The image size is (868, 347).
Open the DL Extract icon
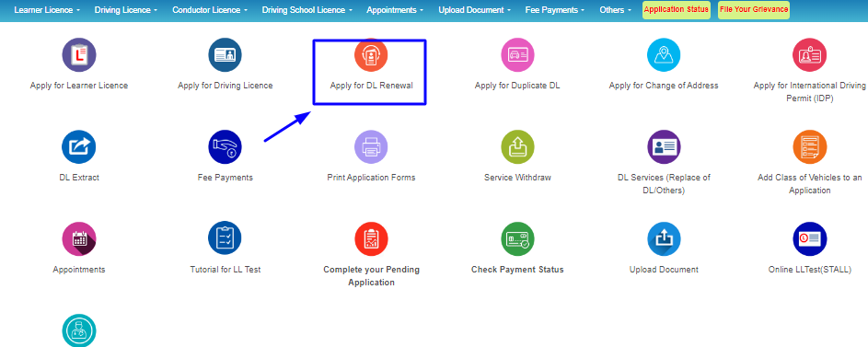(x=79, y=146)
